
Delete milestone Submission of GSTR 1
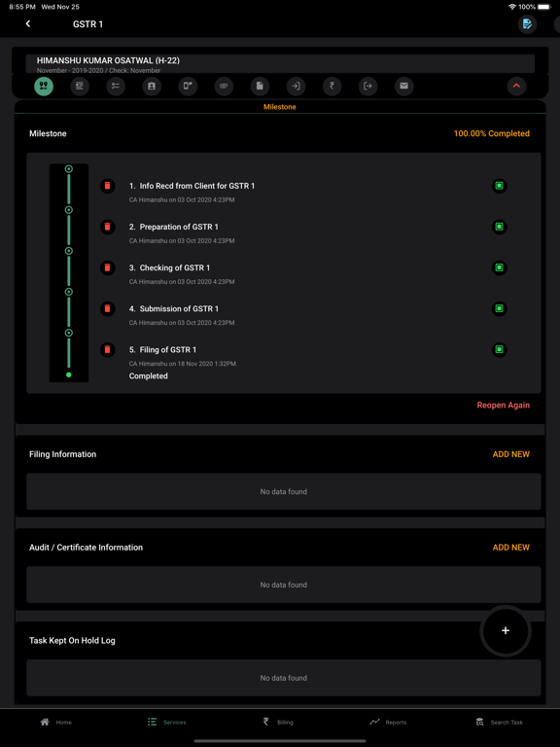point(108,308)
